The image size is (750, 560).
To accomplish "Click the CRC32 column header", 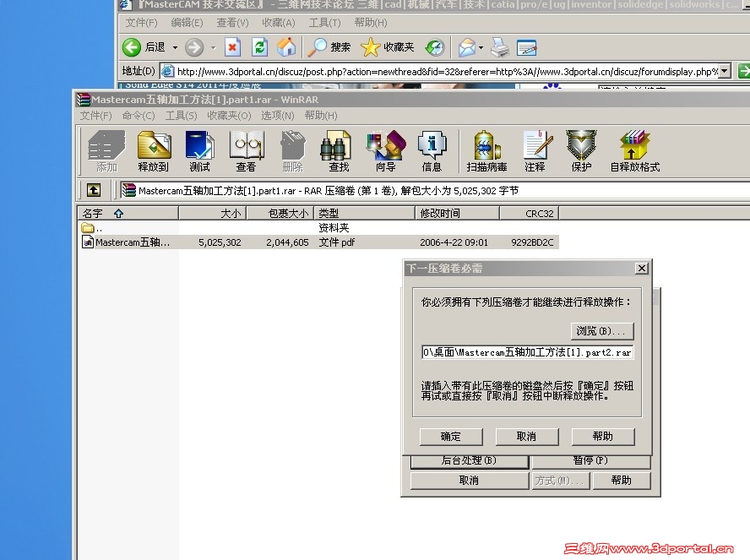I will tap(530, 214).
